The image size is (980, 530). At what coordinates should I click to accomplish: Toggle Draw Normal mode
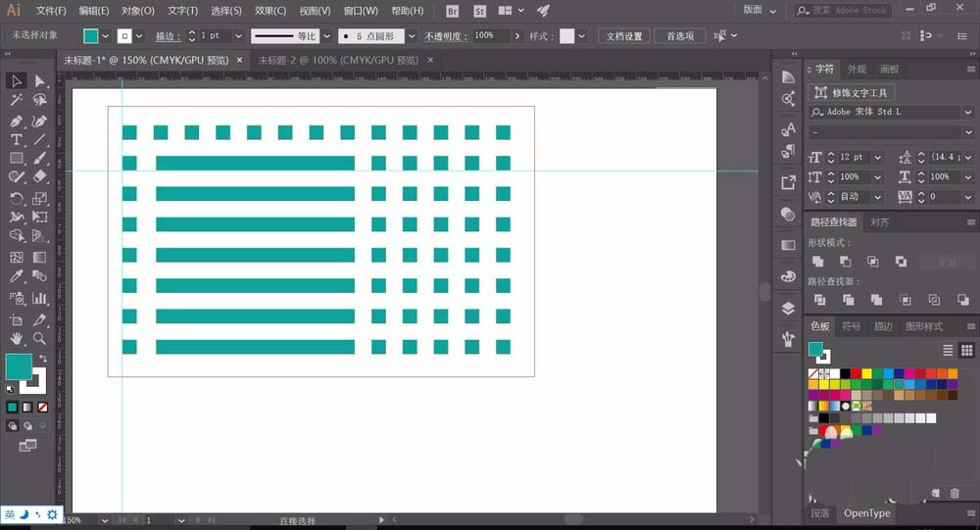[x=12, y=425]
